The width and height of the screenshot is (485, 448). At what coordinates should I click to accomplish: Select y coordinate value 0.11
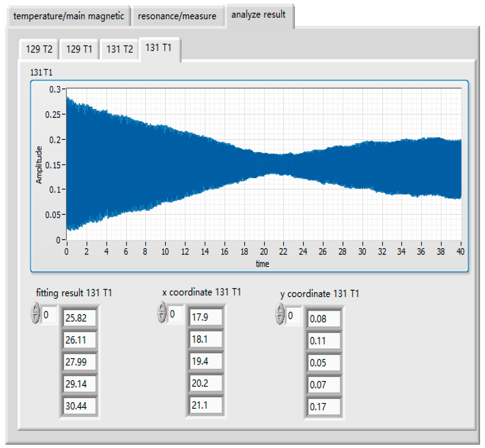coord(323,341)
